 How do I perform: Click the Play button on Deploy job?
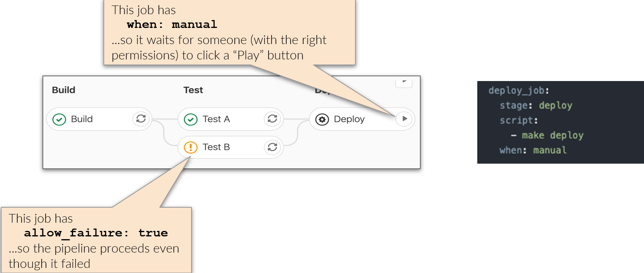click(404, 119)
